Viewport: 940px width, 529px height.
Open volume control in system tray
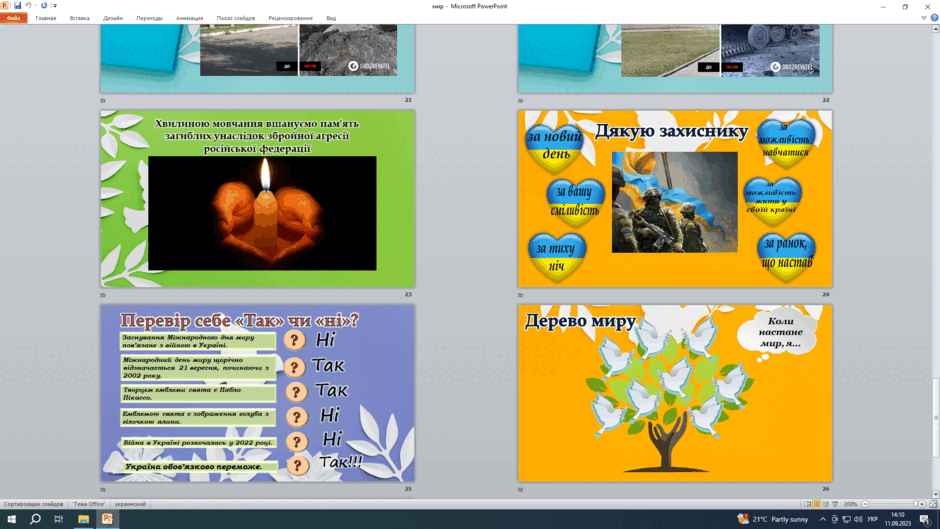pyautogui.click(x=858, y=519)
